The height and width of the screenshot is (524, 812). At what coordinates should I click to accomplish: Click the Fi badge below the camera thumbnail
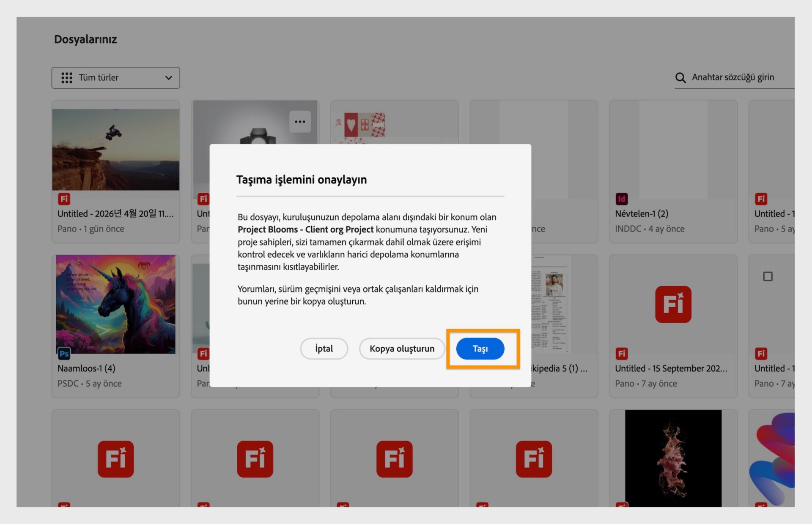[203, 199]
